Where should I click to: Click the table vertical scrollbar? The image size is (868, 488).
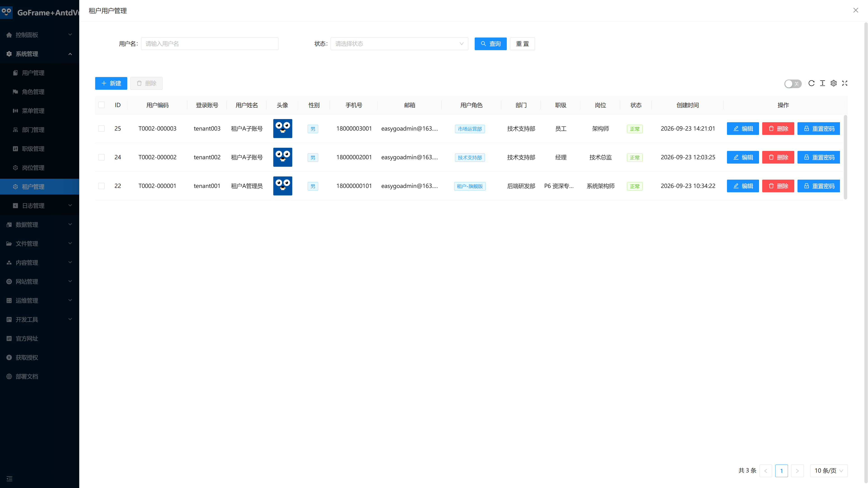(x=846, y=157)
